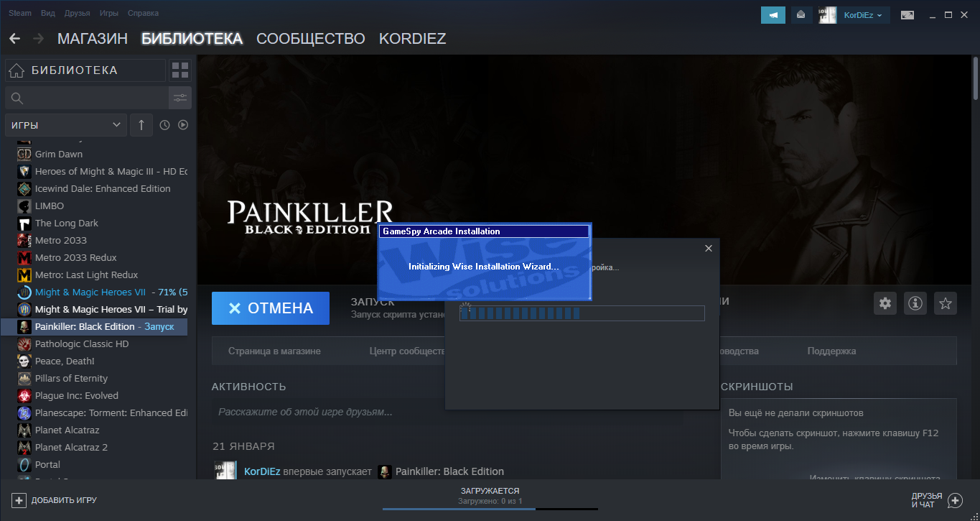Open Страница в магазине link
980x521 pixels.
pos(274,351)
